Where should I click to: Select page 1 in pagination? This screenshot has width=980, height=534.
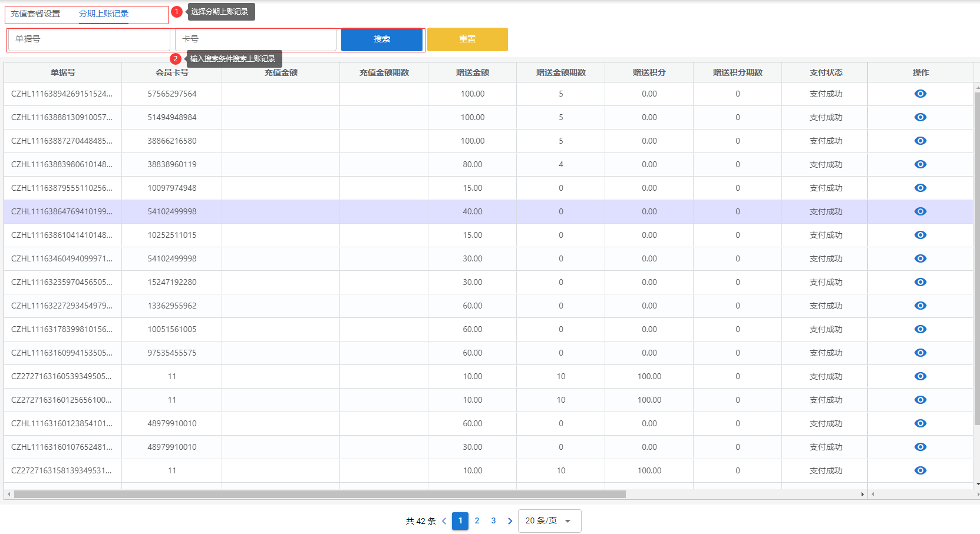point(460,521)
